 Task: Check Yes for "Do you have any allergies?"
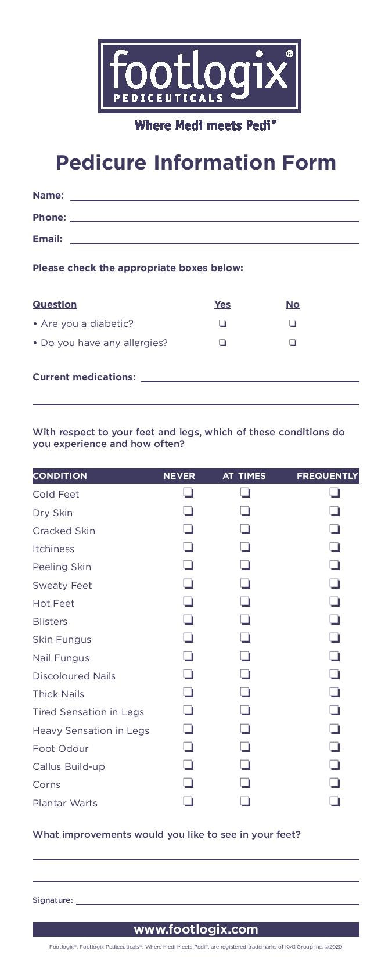pyautogui.click(x=222, y=343)
